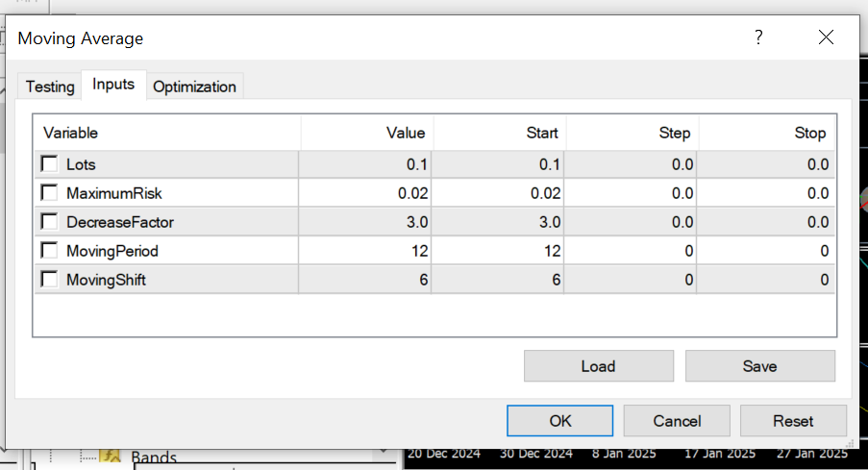Select the MovingPeriod Step cell
Screen dimensions: 868x470
[x=631, y=251]
